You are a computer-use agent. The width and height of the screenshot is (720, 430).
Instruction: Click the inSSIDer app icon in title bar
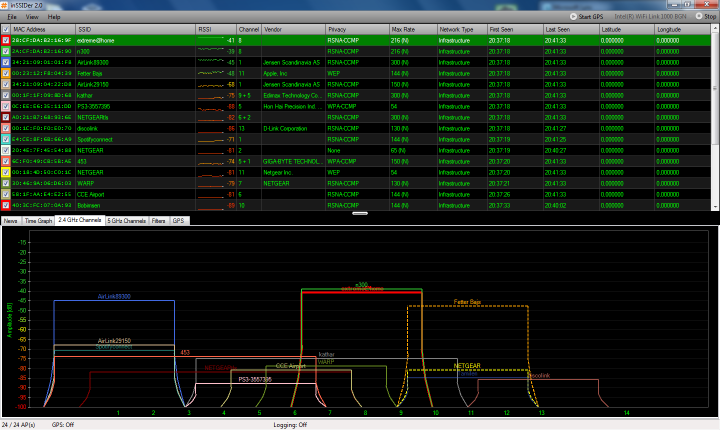pyautogui.click(x=5, y=5)
